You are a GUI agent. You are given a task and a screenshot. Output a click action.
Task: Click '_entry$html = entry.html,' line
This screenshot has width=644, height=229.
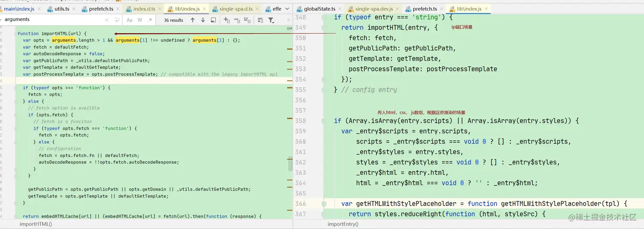[402, 172]
